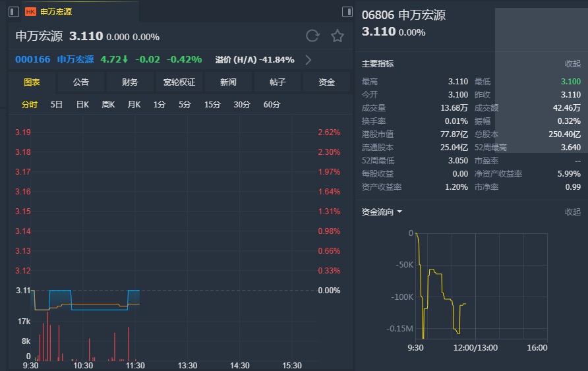
Task: Select the 分时 chart period
Action: point(29,105)
